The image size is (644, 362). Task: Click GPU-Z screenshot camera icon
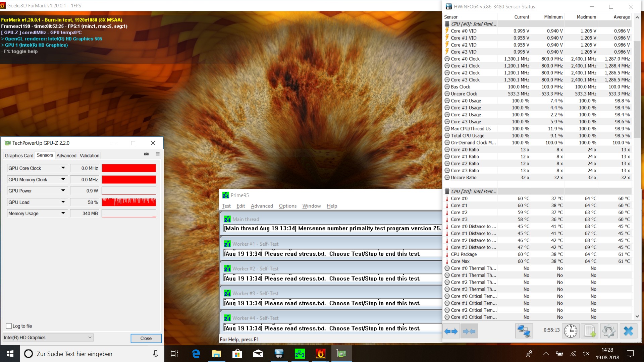[146, 154]
